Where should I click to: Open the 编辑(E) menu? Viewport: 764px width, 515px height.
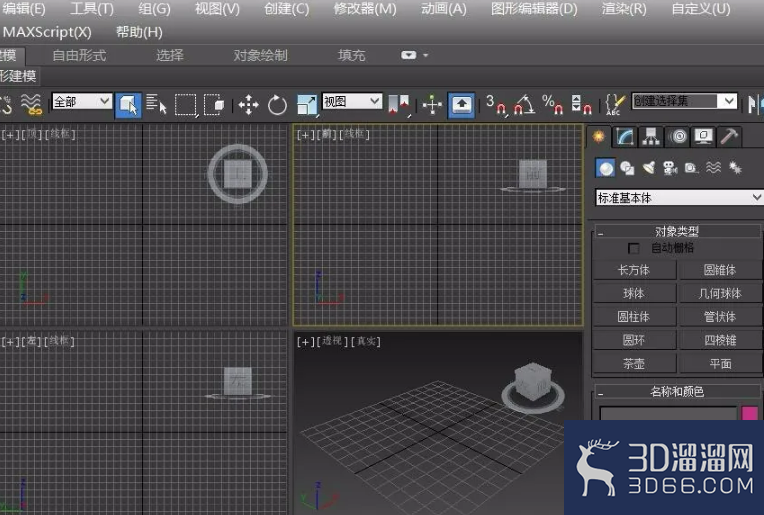point(23,9)
